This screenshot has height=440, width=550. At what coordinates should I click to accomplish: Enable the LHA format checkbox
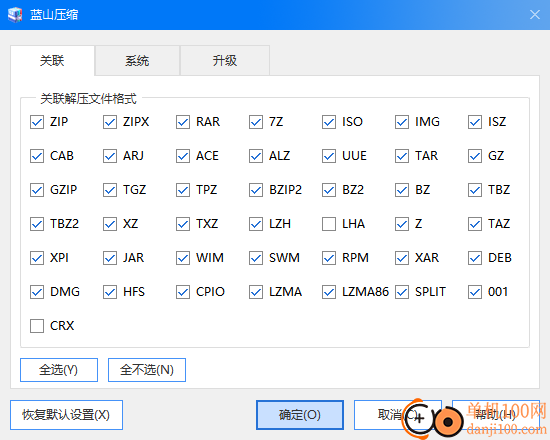pyautogui.click(x=329, y=224)
